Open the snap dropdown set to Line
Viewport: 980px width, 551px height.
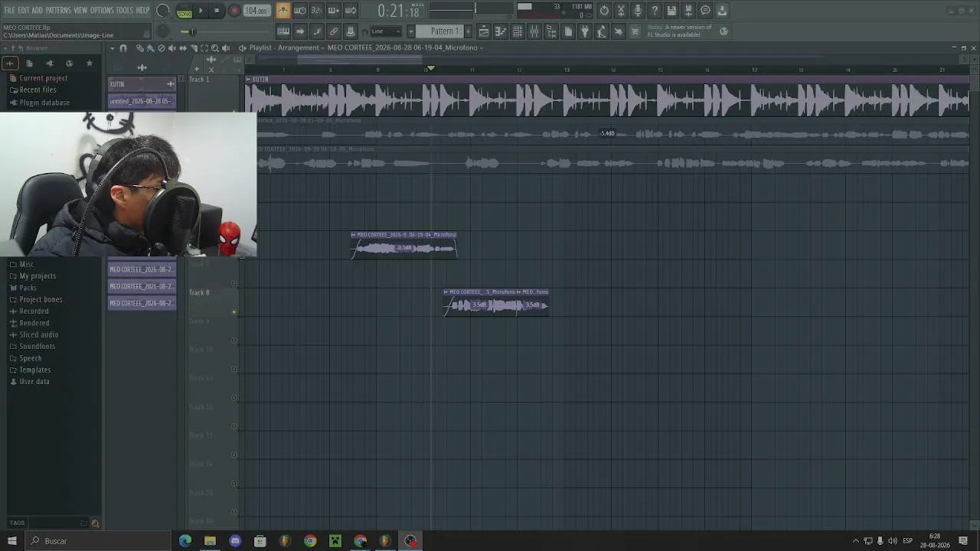(x=387, y=31)
